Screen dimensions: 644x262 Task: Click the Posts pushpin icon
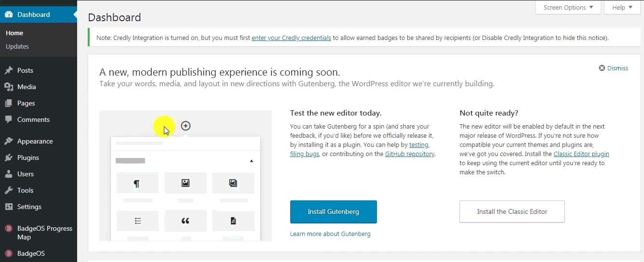[x=9, y=70]
